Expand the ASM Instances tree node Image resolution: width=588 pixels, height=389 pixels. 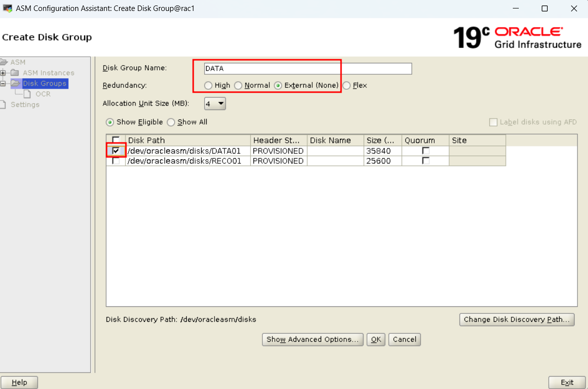(x=3, y=73)
